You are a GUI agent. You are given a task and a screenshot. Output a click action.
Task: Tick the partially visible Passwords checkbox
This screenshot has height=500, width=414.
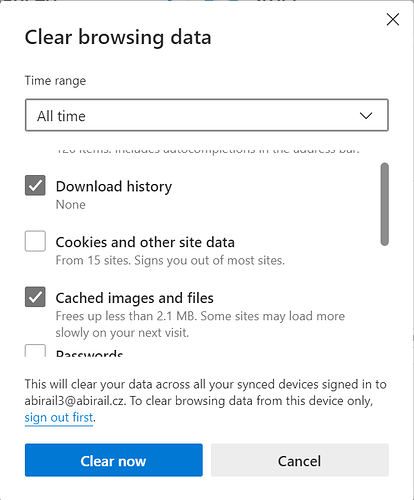35,350
